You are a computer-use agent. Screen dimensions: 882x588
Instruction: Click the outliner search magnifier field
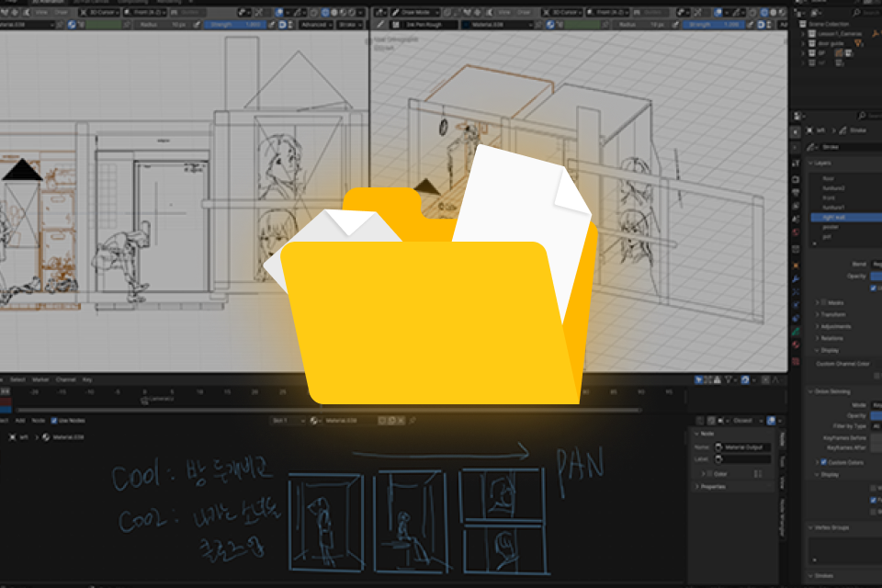coord(866,12)
